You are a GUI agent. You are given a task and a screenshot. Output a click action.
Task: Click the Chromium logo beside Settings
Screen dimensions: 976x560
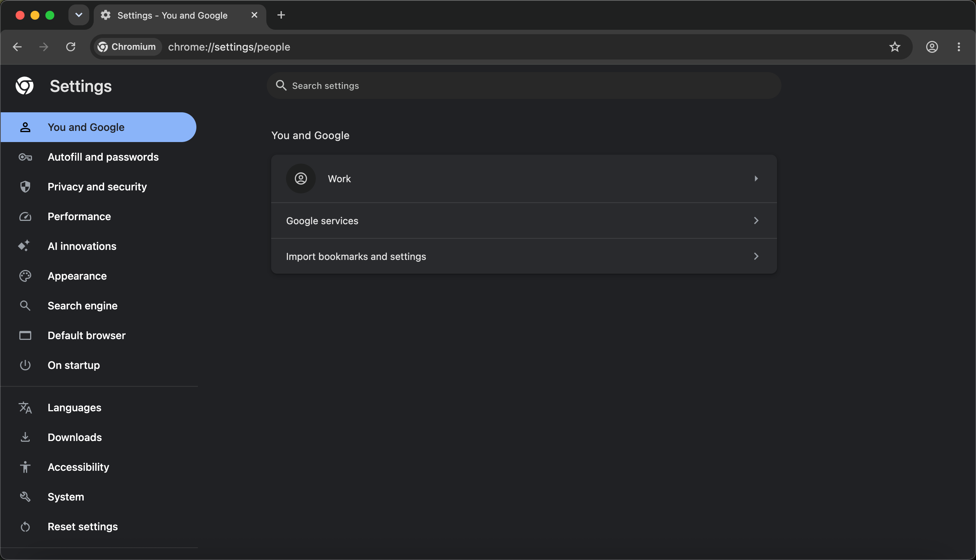click(25, 86)
